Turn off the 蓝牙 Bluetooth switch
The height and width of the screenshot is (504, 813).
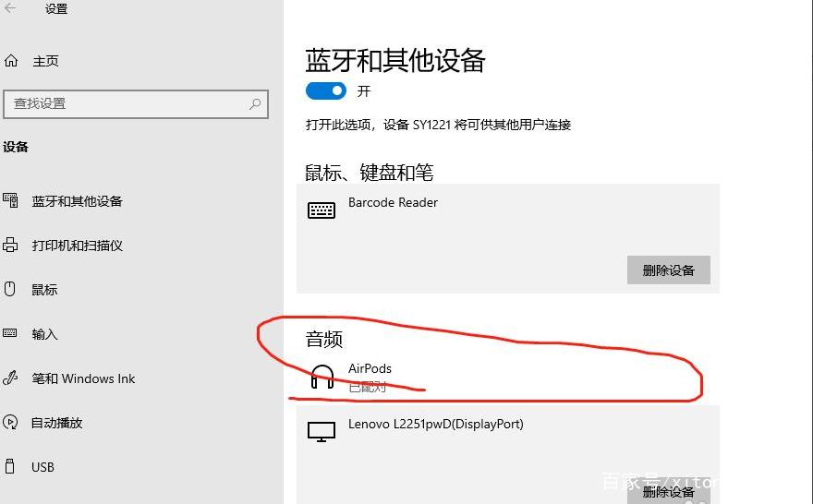pos(325,90)
